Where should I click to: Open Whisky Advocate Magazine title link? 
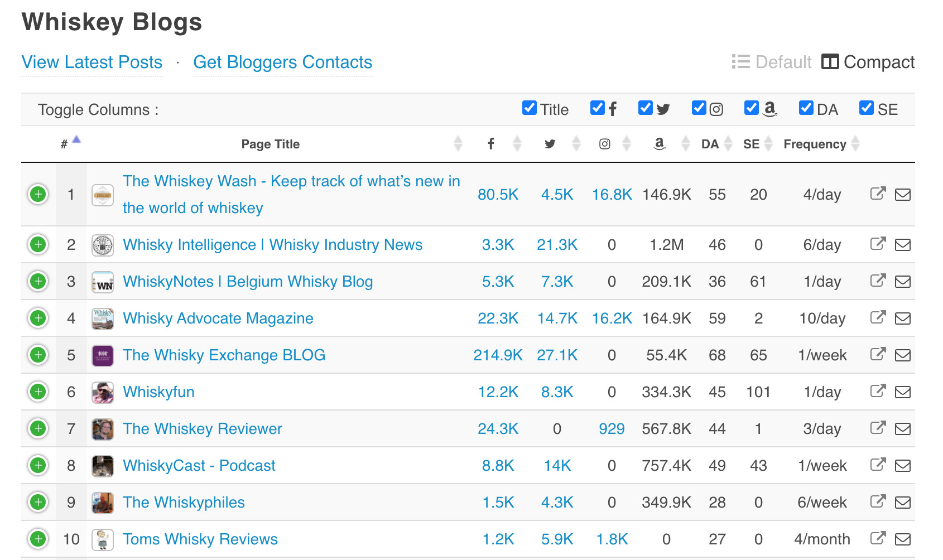(x=218, y=318)
